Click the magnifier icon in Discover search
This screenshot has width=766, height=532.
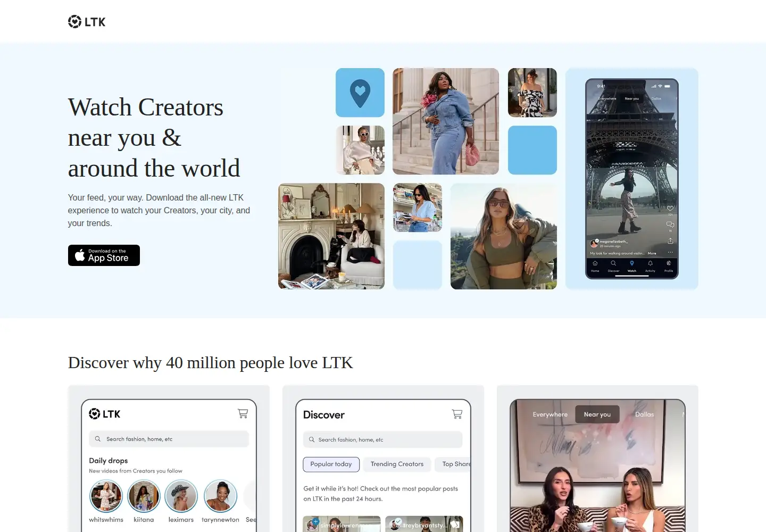312,439
